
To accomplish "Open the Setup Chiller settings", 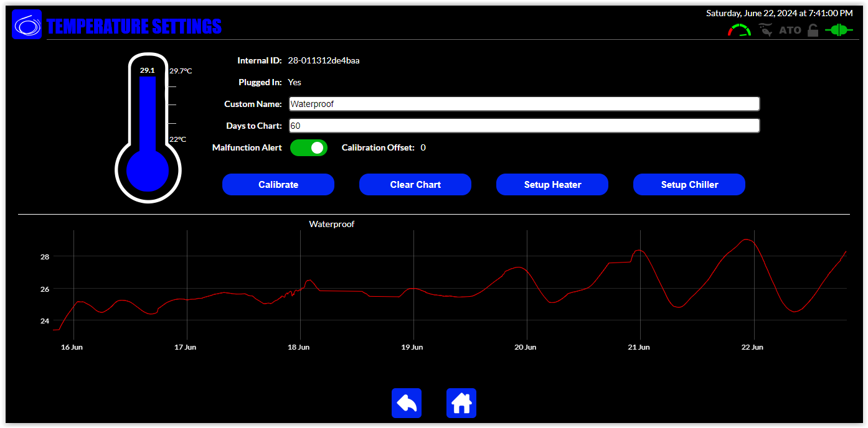I will 689,185.
